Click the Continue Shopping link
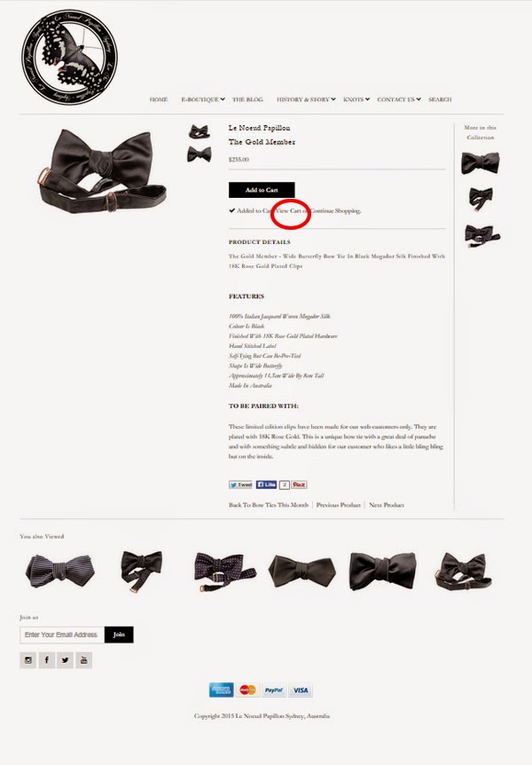Image resolution: width=532 pixels, height=765 pixels. (335, 210)
